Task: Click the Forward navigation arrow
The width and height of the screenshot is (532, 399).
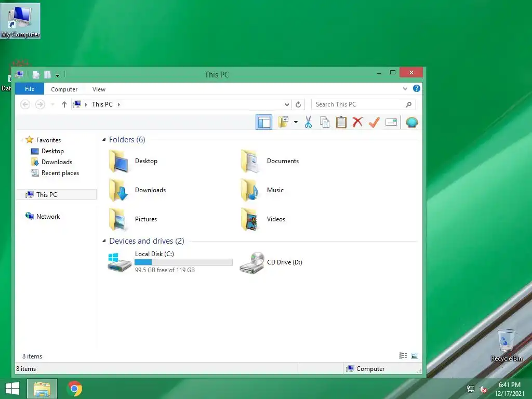Action: pyautogui.click(x=40, y=104)
